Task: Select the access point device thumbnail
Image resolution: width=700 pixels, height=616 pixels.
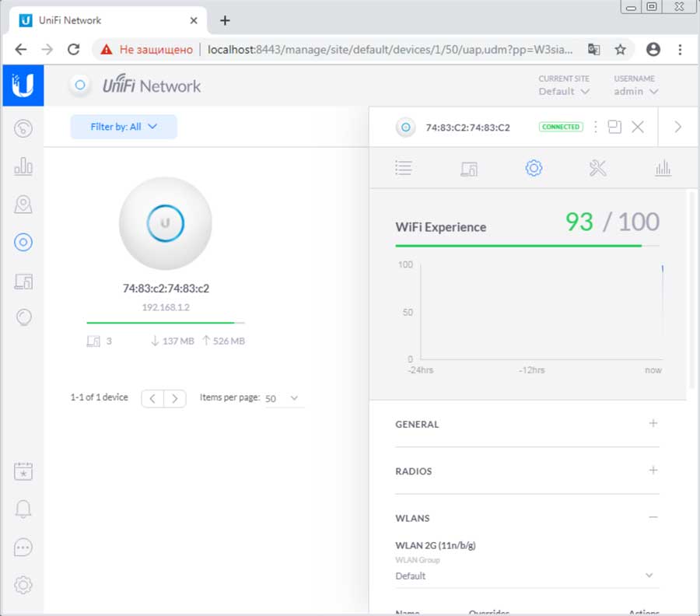Action: [x=165, y=223]
